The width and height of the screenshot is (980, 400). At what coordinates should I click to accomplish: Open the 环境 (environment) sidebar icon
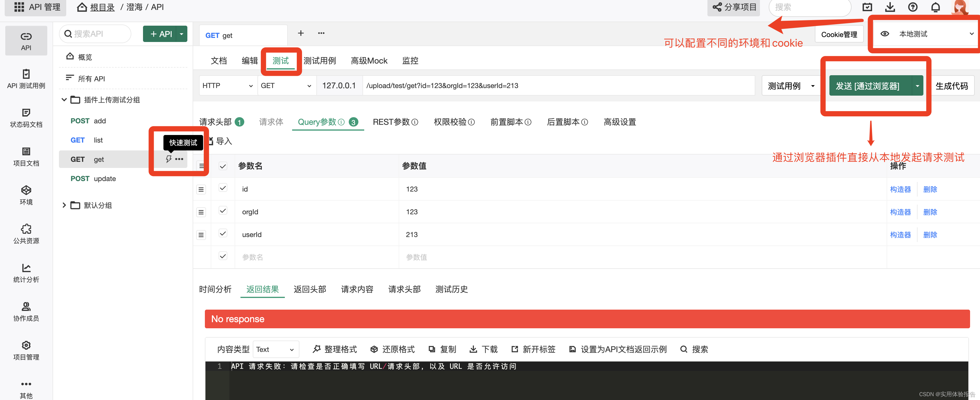point(26,190)
